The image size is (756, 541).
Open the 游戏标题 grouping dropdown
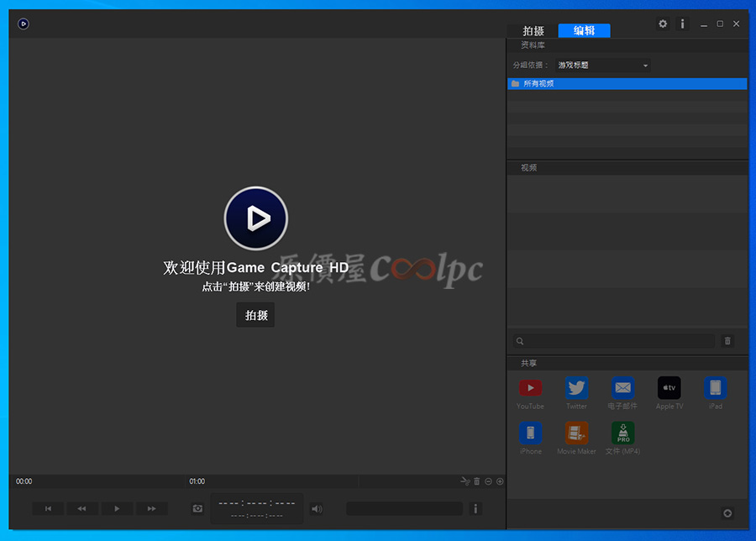602,65
